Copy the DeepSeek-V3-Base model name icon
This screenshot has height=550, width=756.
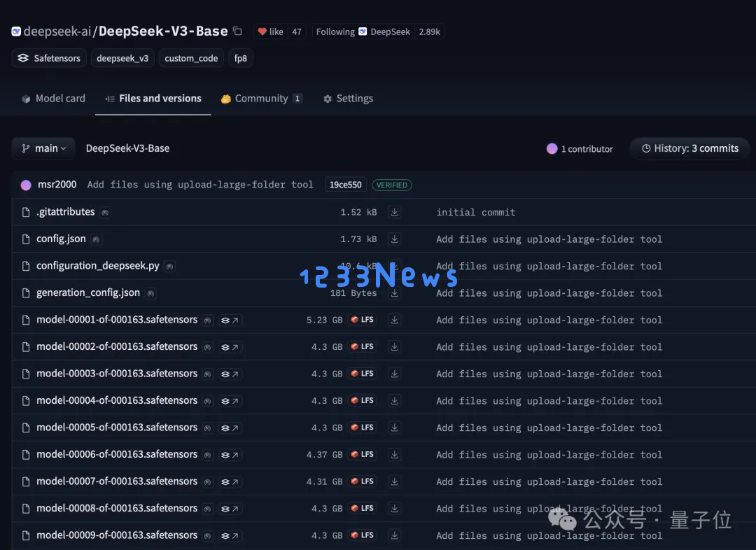tap(237, 31)
